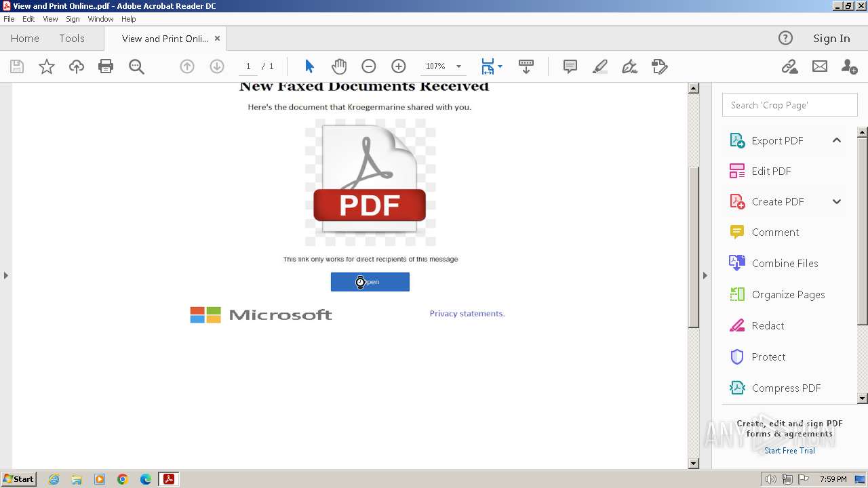
Task: Open the Edit PDF tool
Action: coord(771,171)
